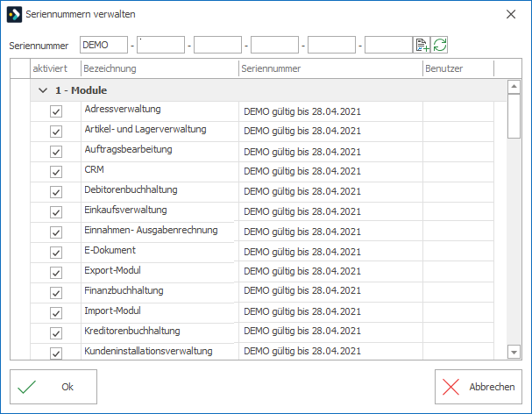Select the Kundeninstallationsverwaltung row label

pyautogui.click(x=148, y=351)
